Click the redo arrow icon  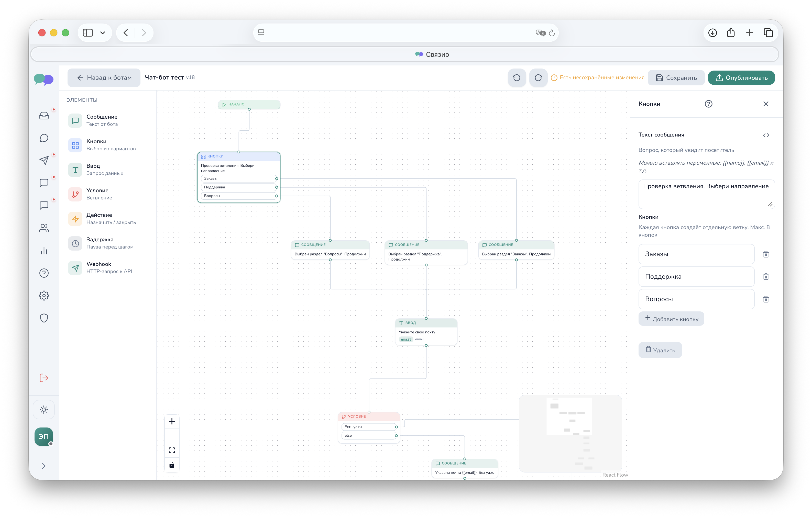tap(538, 77)
